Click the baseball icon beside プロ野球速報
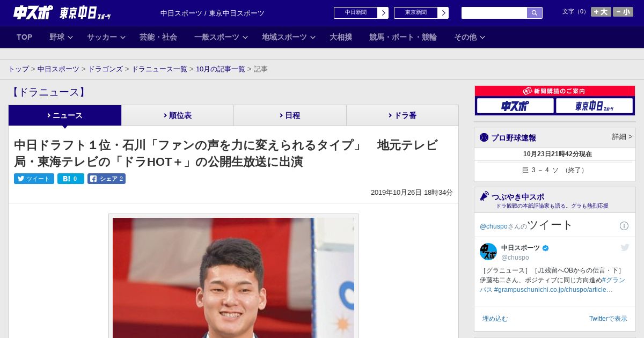Image resolution: width=644 pixels, height=338 pixels. [484, 137]
